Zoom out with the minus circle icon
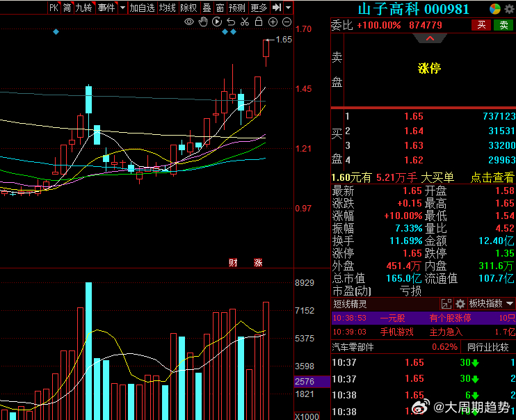516x420 pixels. point(287,22)
